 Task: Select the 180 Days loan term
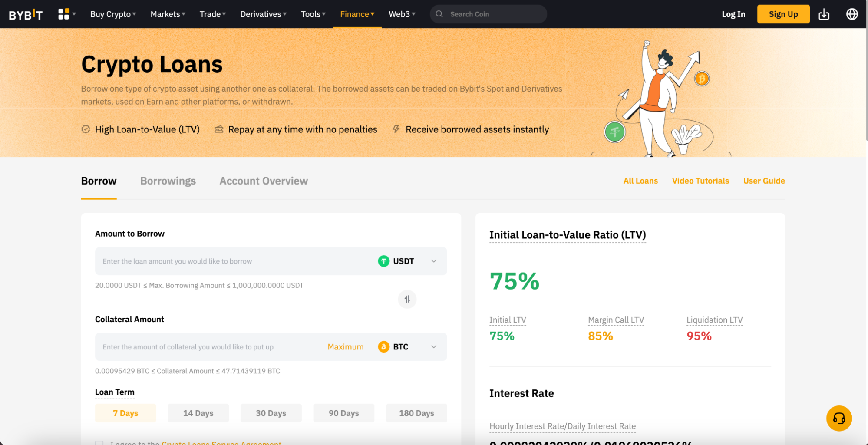point(416,413)
